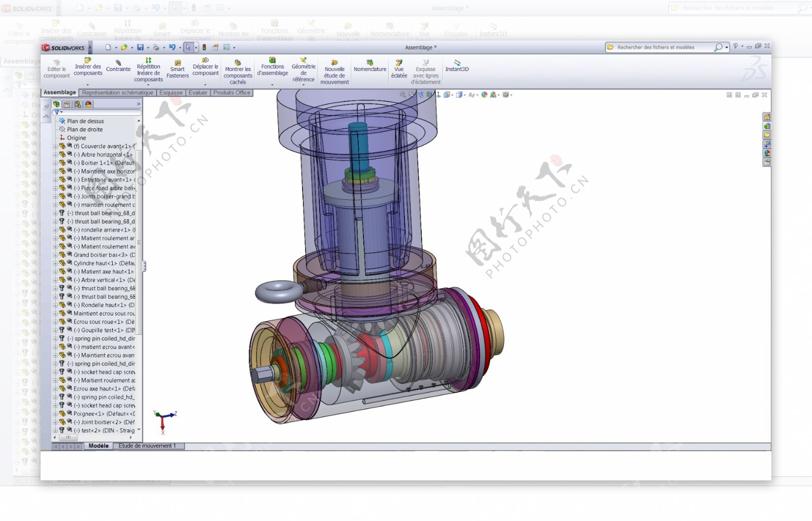
Task: Open Appearances color ball in task pane
Action: pos(767,153)
